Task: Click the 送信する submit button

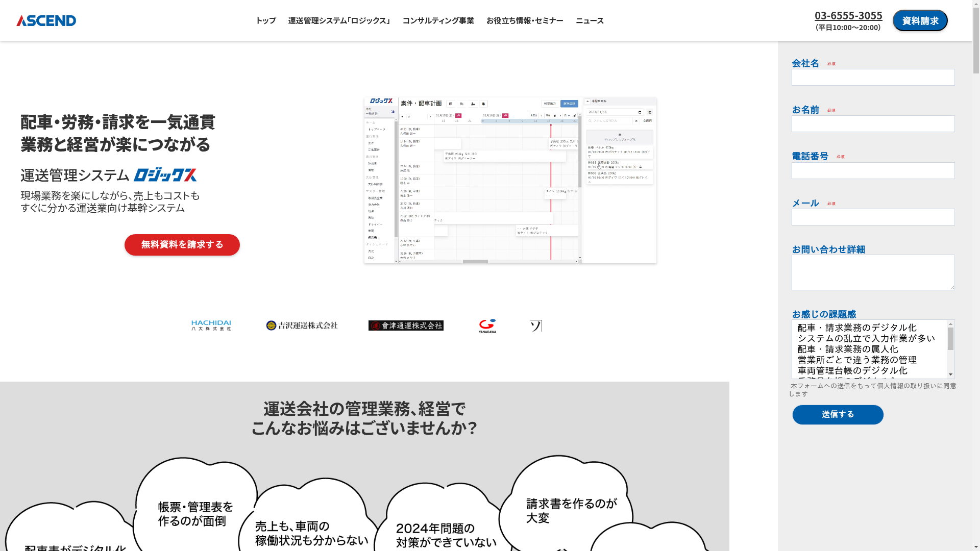Action: (838, 415)
